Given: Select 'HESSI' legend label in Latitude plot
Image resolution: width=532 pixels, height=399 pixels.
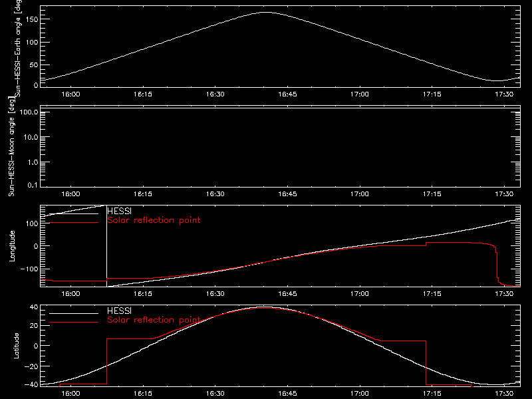Looking at the screenshot, I should click(x=119, y=311).
